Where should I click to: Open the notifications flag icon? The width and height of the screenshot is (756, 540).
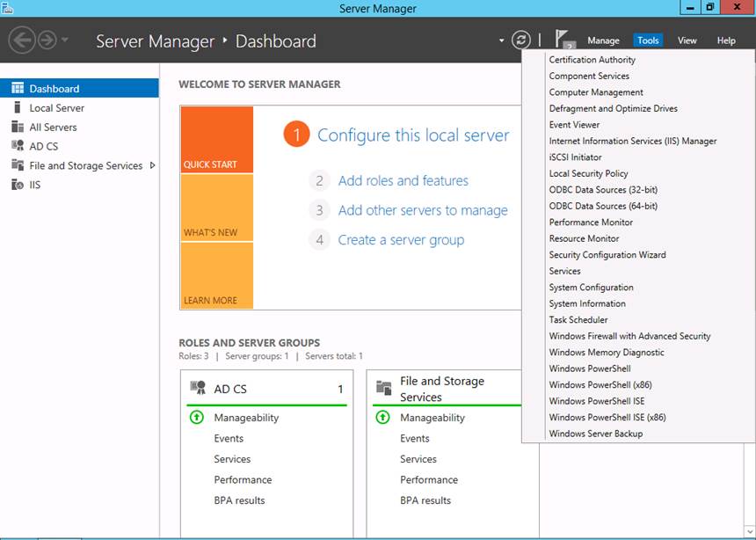pyautogui.click(x=563, y=40)
